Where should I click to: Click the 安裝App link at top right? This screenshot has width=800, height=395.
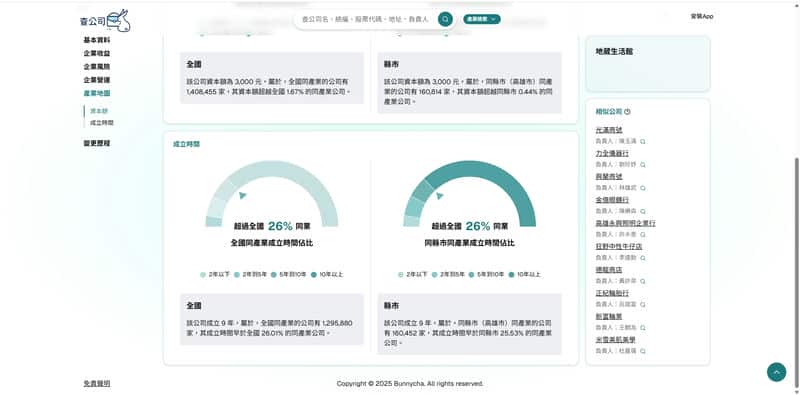tap(702, 16)
